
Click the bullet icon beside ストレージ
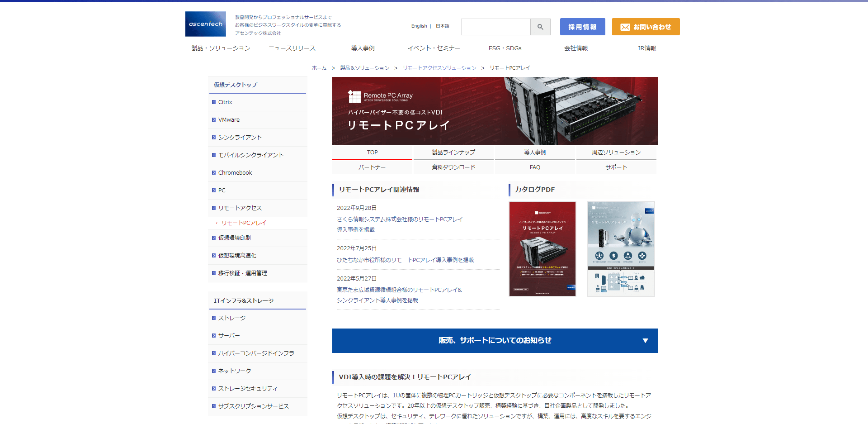point(214,318)
